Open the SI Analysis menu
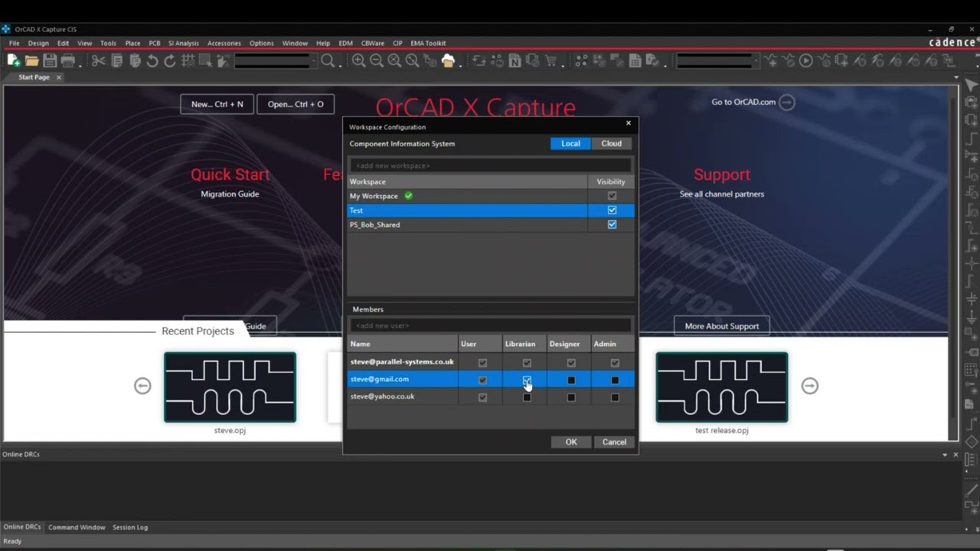 pyautogui.click(x=184, y=44)
